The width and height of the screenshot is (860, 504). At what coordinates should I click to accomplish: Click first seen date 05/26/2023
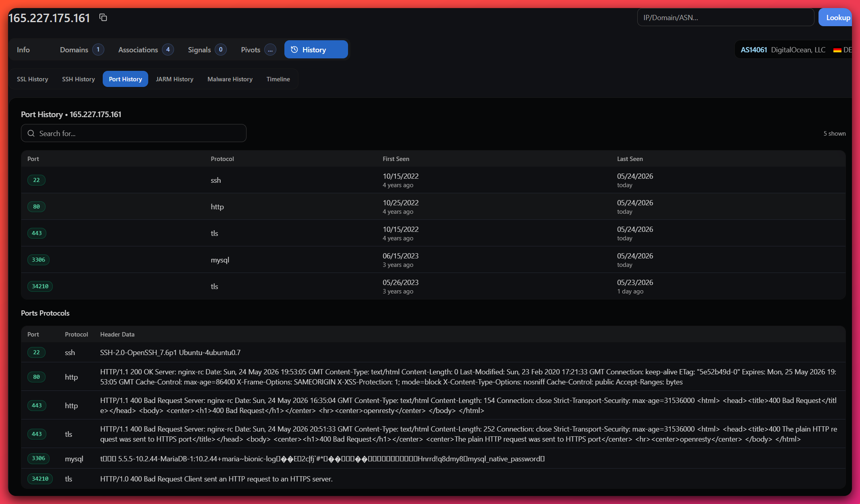tap(401, 282)
